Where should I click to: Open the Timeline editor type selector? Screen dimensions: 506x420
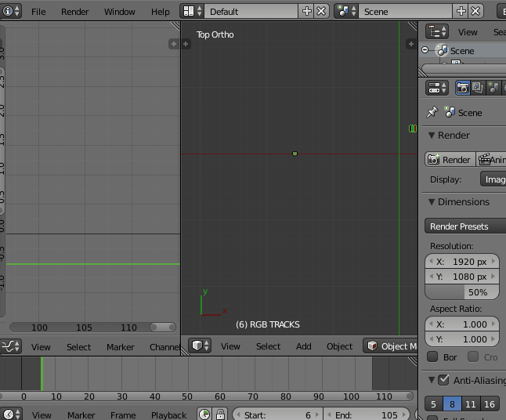click(11, 415)
